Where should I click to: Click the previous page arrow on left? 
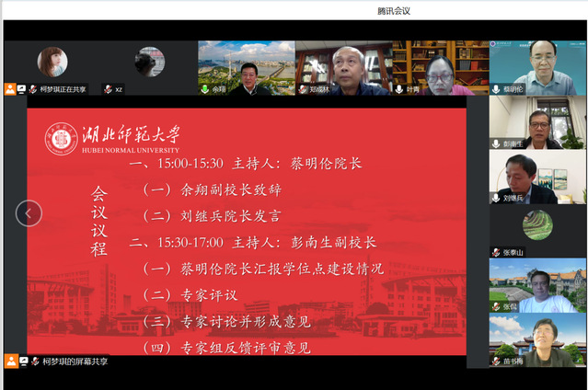(29, 213)
